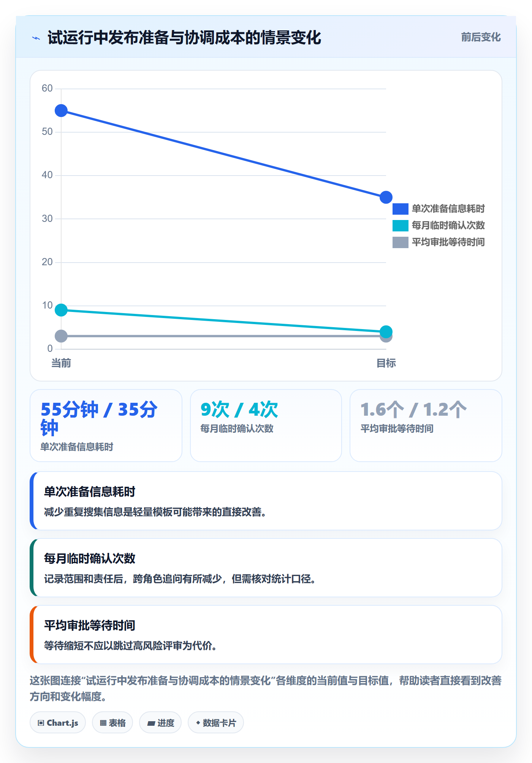
Task: Click the cyan data point at 目标 (4)
Action: click(386, 332)
